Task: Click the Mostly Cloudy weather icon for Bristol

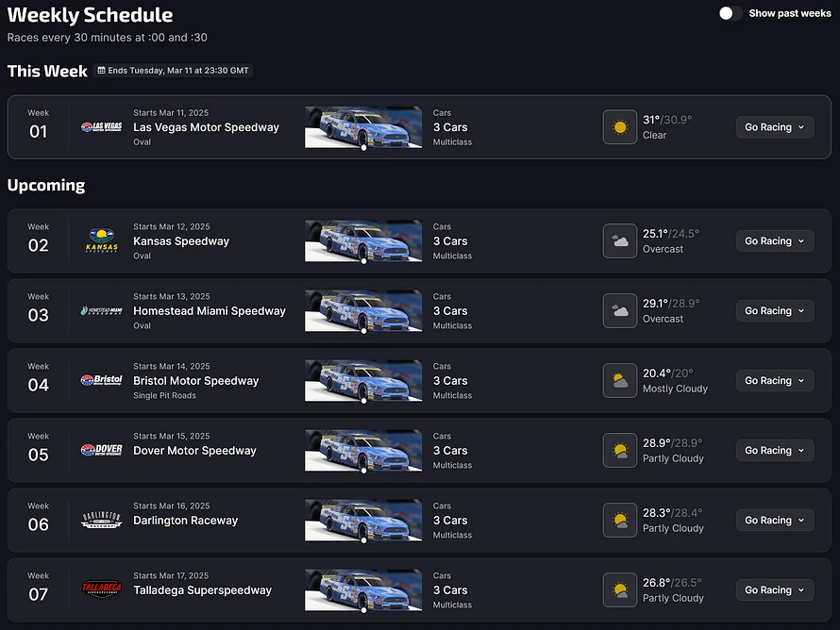Action: point(620,381)
